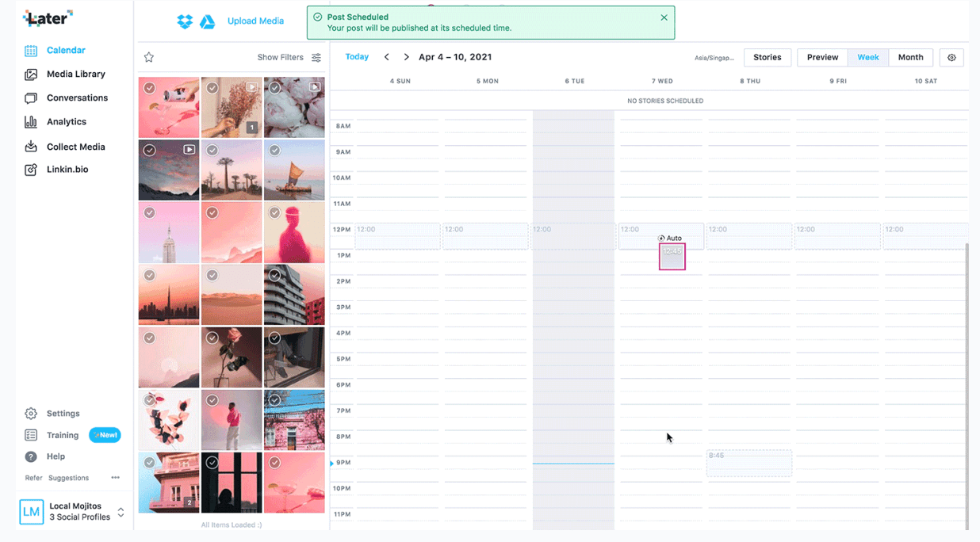Switch to Month view
980x542 pixels.
click(x=910, y=57)
